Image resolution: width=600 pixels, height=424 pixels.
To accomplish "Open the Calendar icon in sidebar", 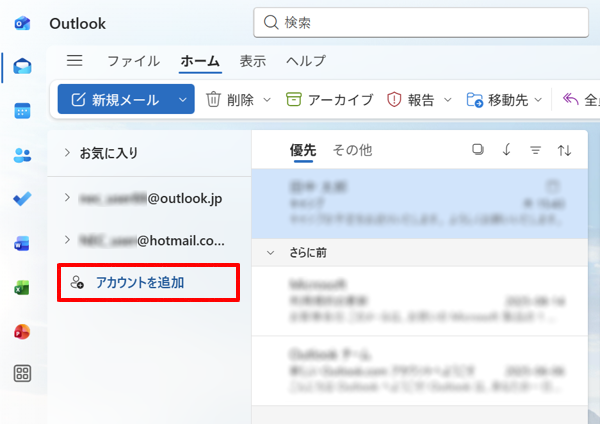I will click(x=22, y=111).
